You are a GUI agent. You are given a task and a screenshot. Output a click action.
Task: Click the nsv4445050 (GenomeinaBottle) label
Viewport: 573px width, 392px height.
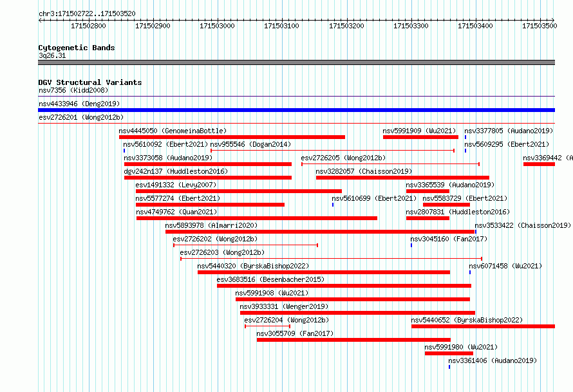pyautogui.click(x=173, y=131)
